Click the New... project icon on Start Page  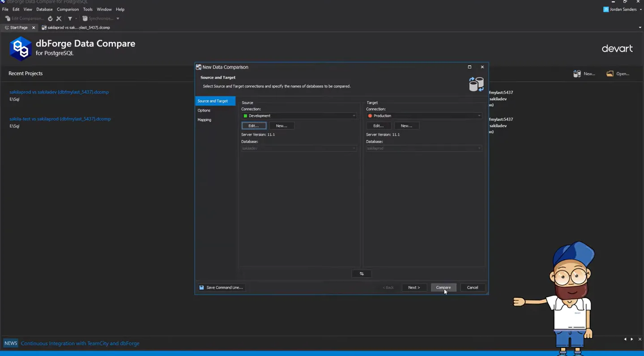pyautogui.click(x=577, y=74)
